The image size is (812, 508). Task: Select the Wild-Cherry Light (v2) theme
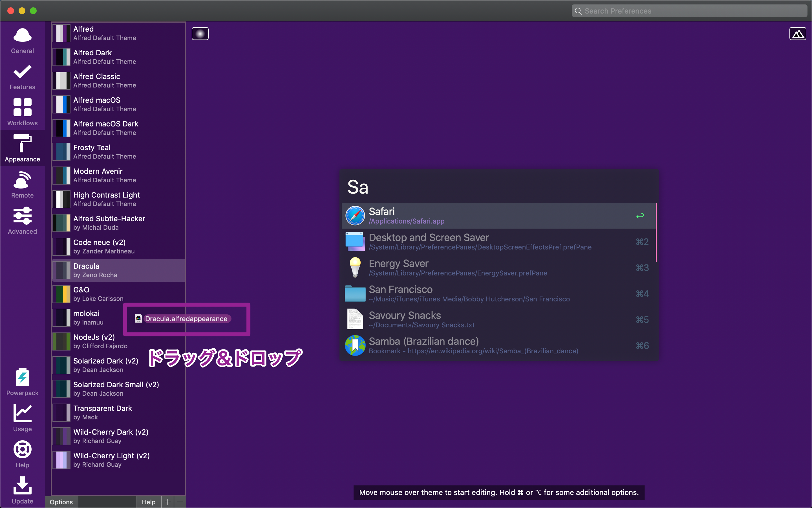click(x=118, y=460)
